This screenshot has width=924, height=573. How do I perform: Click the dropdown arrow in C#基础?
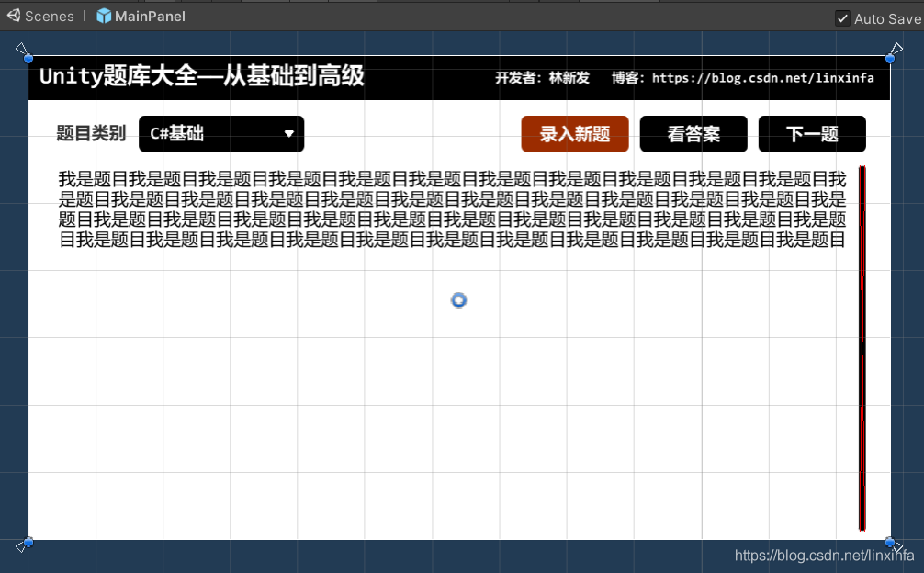tap(288, 134)
